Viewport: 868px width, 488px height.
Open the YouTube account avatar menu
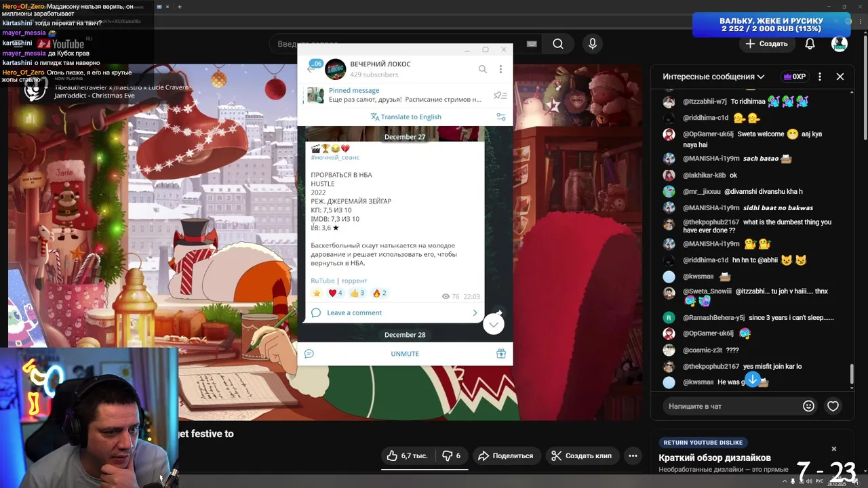click(x=840, y=44)
